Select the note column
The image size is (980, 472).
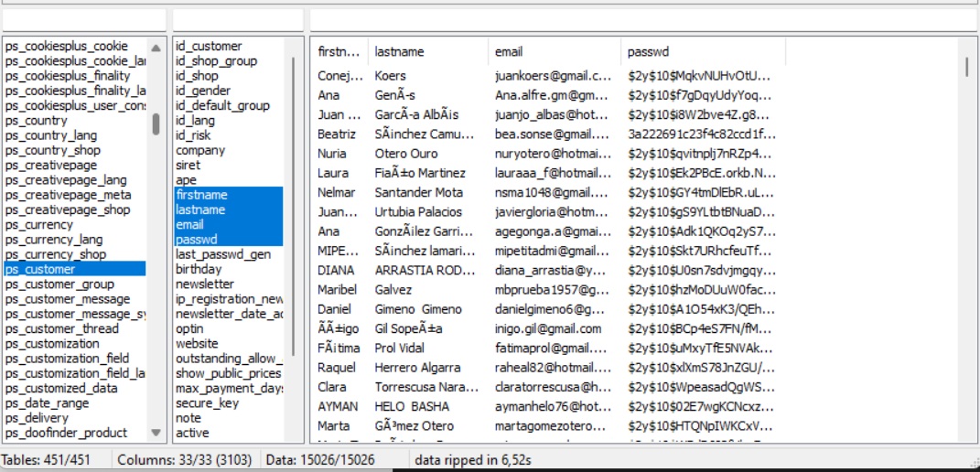click(x=228, y=418)
